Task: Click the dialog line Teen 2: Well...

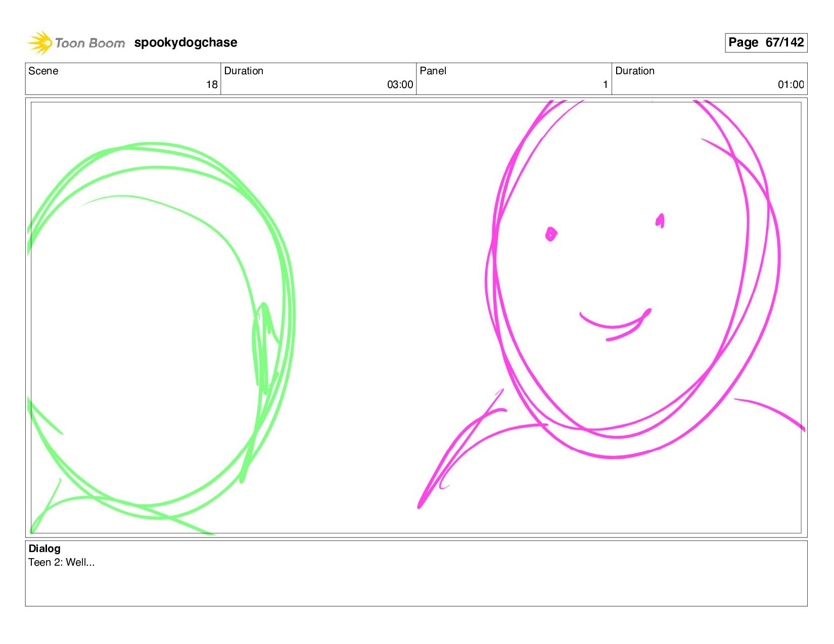Action: click(62, 563)
